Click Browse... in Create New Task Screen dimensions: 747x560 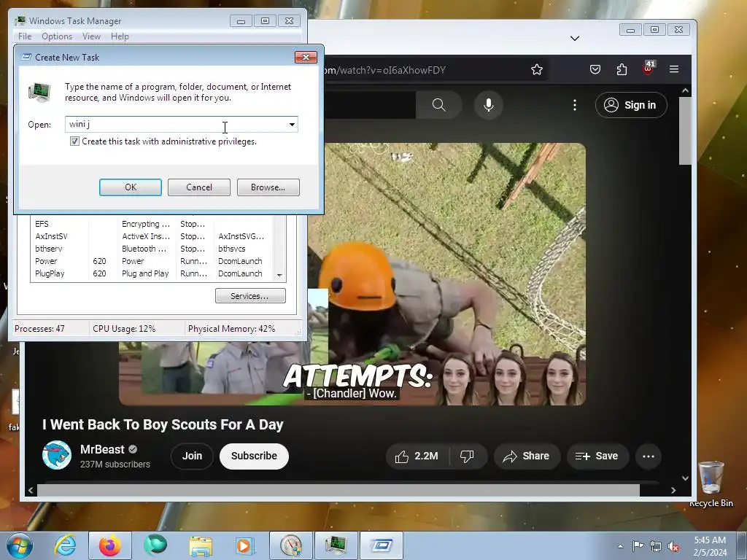[x=268, y=187]
